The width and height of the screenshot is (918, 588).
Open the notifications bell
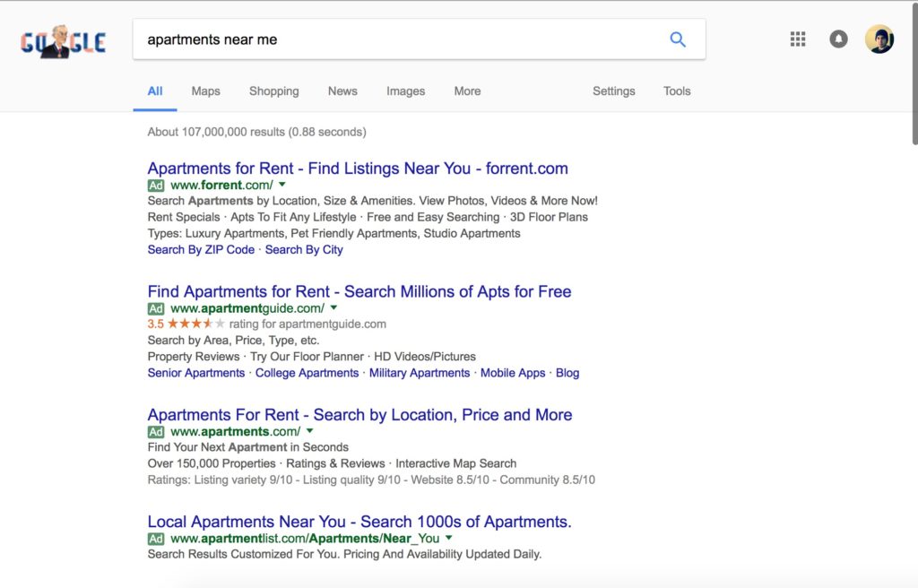click(x=838, y=39)
